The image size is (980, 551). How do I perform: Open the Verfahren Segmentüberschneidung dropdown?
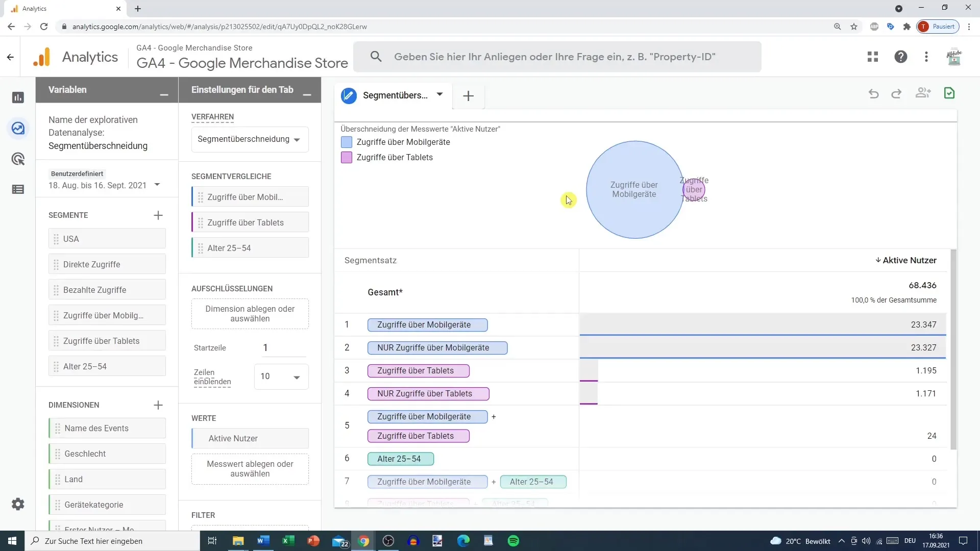(250, 139)
